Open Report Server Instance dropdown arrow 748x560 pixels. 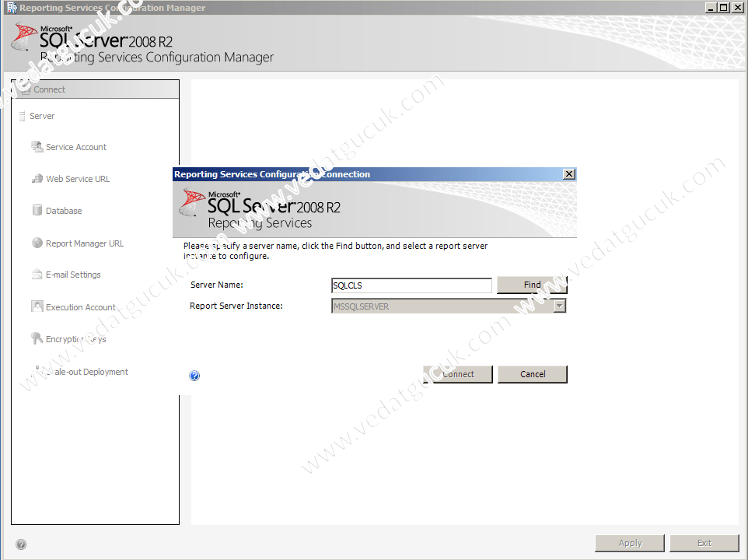point(560,306)
